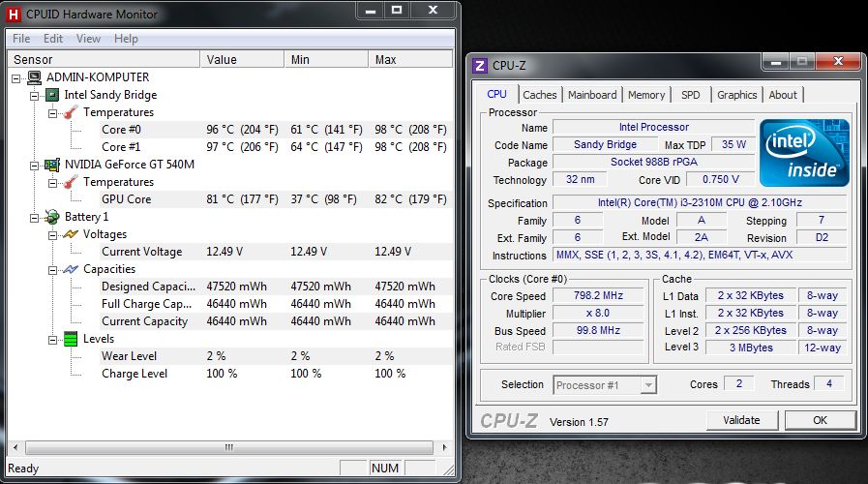Click the Intel inside logo in CPU-Z
This screenshot has width=868, height=484.
(804, 152)
